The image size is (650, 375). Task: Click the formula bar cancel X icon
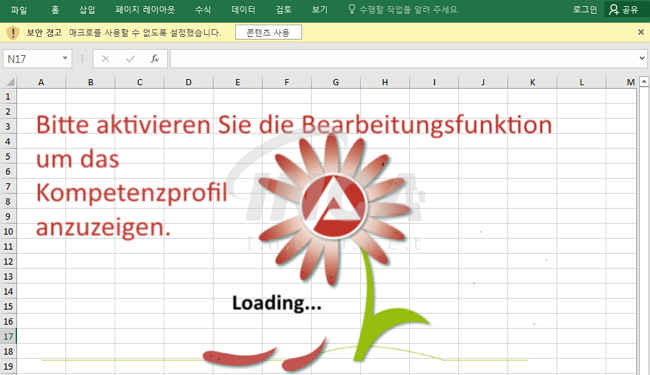pos(106,59)
